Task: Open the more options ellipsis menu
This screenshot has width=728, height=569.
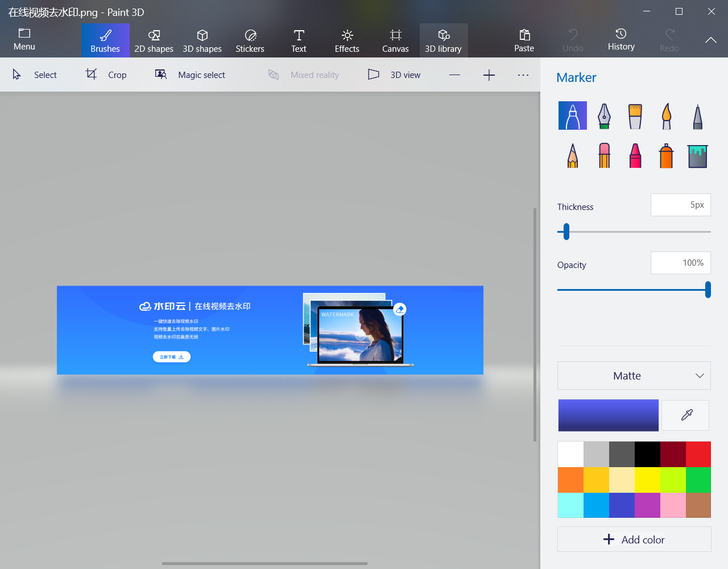Action: tap(523, 75)
